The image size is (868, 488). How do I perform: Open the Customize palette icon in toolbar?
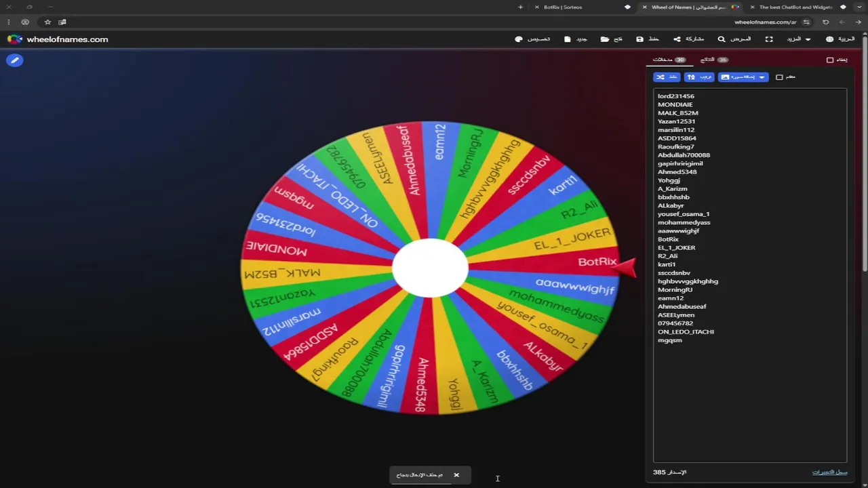pyautogui.click(x=519, y=39)
